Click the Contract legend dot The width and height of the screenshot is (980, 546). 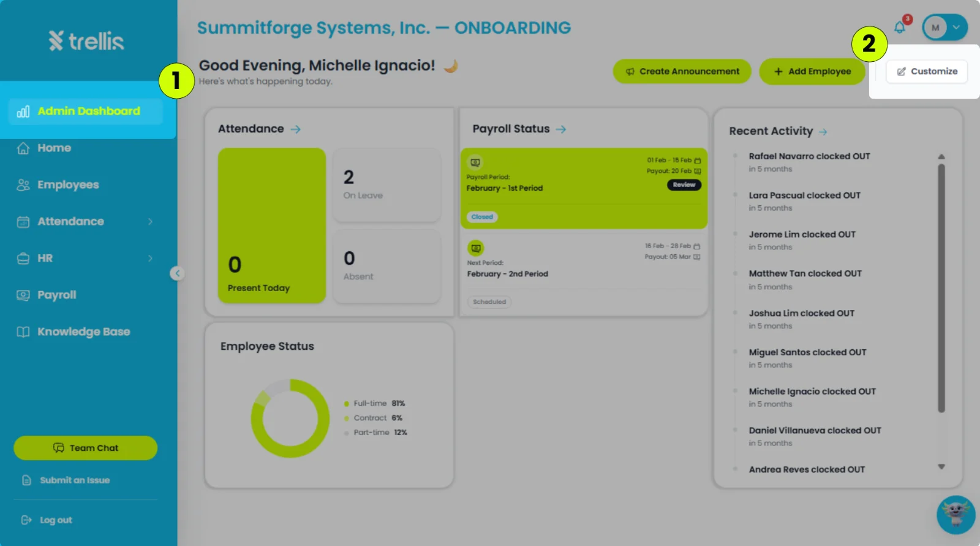[x=347, y=419]
